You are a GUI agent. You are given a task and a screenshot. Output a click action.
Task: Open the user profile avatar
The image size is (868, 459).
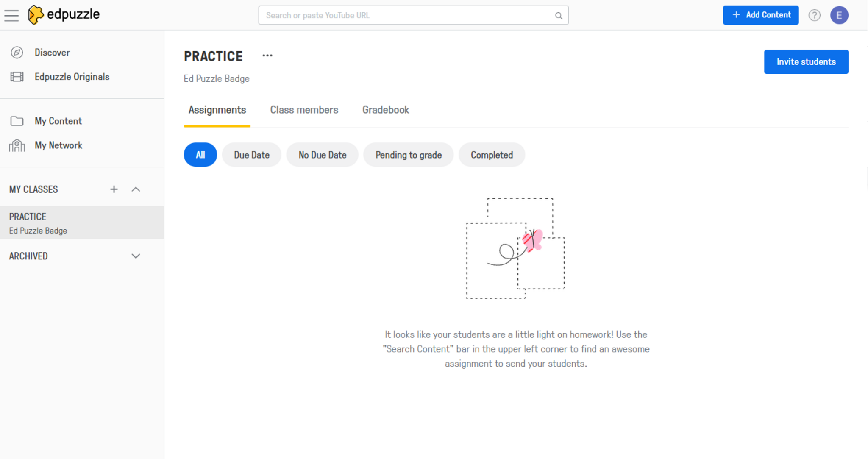839,15
